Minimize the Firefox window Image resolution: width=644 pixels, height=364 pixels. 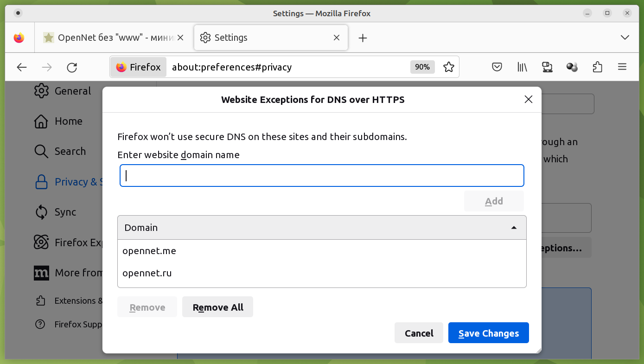tap(587, 13)
